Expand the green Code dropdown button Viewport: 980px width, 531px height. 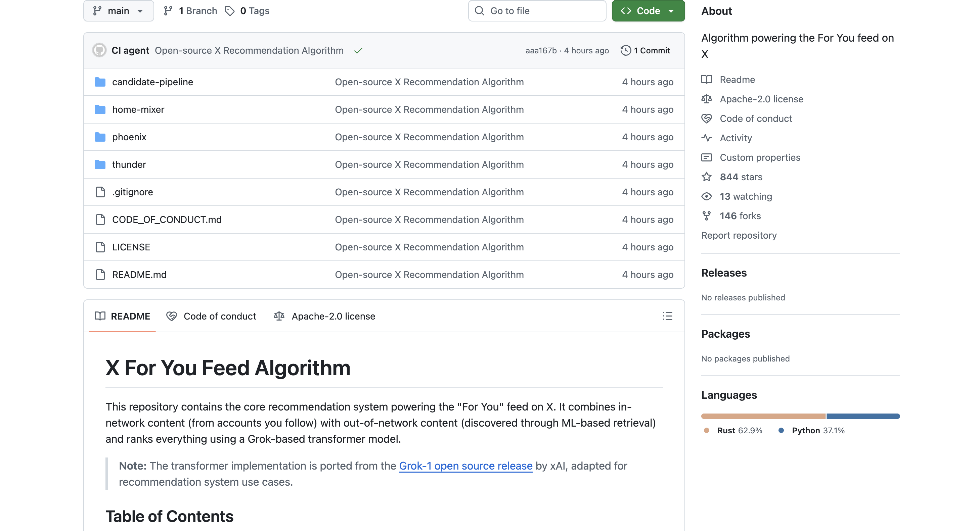pyautogui.click(x=648, y=11)
